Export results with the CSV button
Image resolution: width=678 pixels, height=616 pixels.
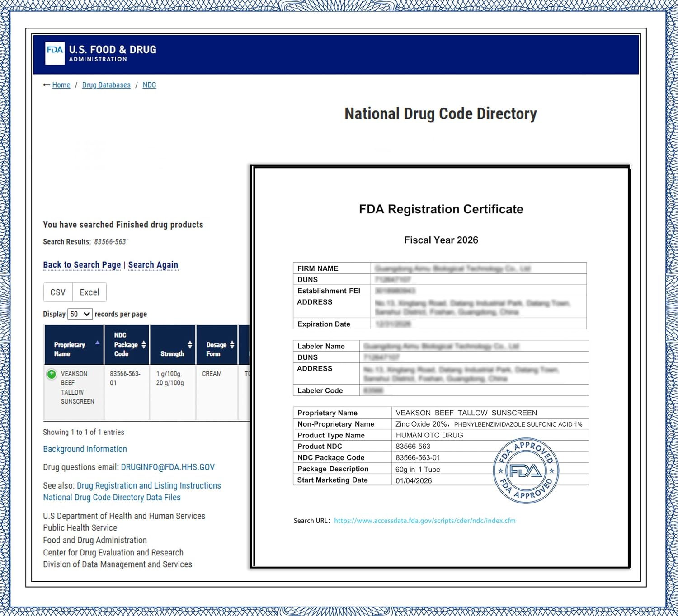tap(58, 292)
